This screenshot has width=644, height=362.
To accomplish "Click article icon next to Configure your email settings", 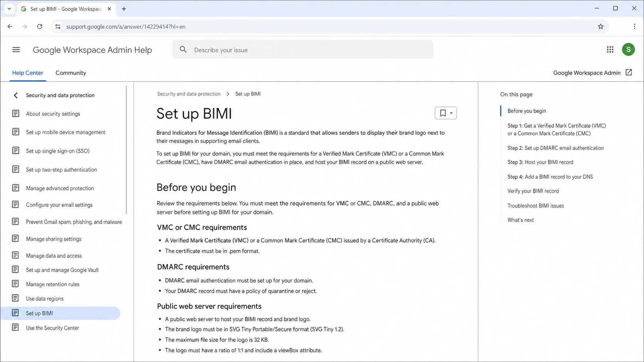I will click(15, 204).
